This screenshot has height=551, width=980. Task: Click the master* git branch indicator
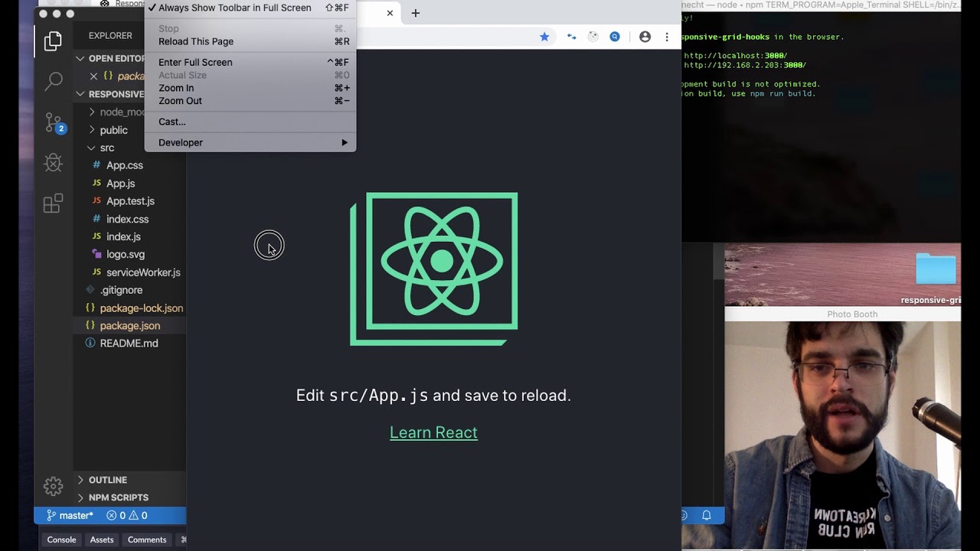point(70,516)
